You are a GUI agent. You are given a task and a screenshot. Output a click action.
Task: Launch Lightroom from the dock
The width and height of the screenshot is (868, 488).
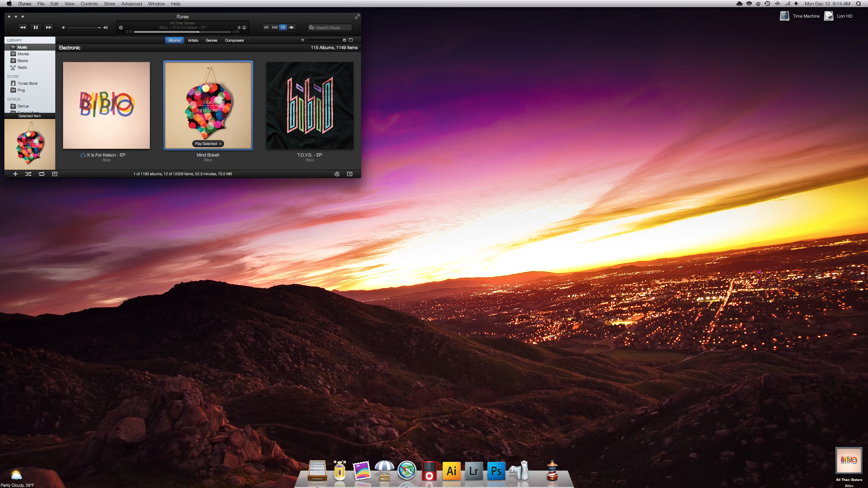pos(474,471)
